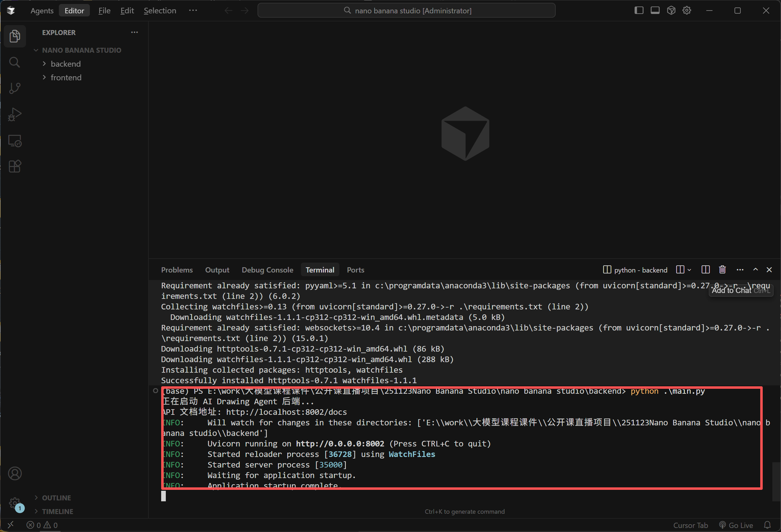Go forward with the right arrow

[245, 11]
